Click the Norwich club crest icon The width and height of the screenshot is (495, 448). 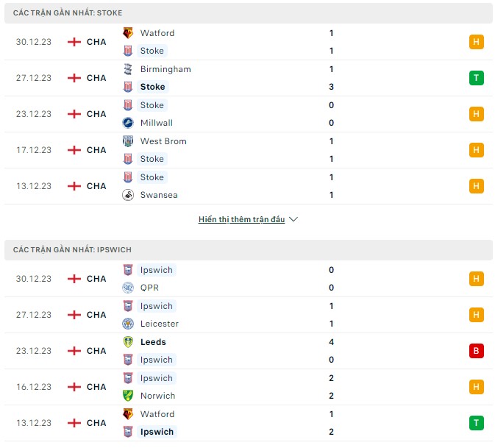[128, 395]
